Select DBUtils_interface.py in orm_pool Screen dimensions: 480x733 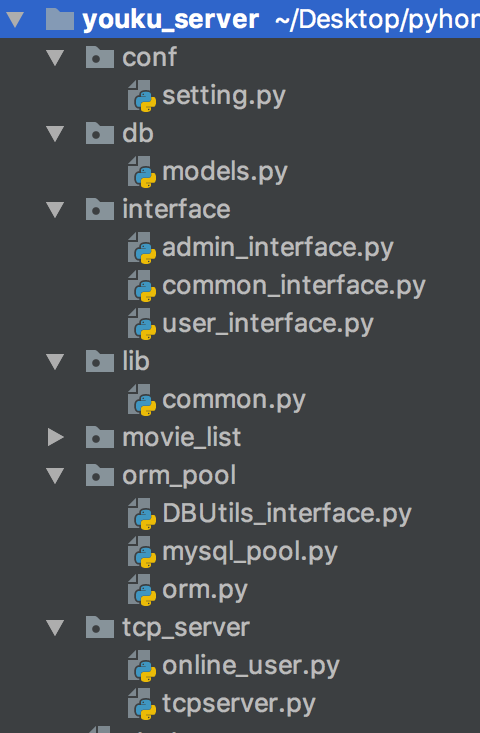287,514
